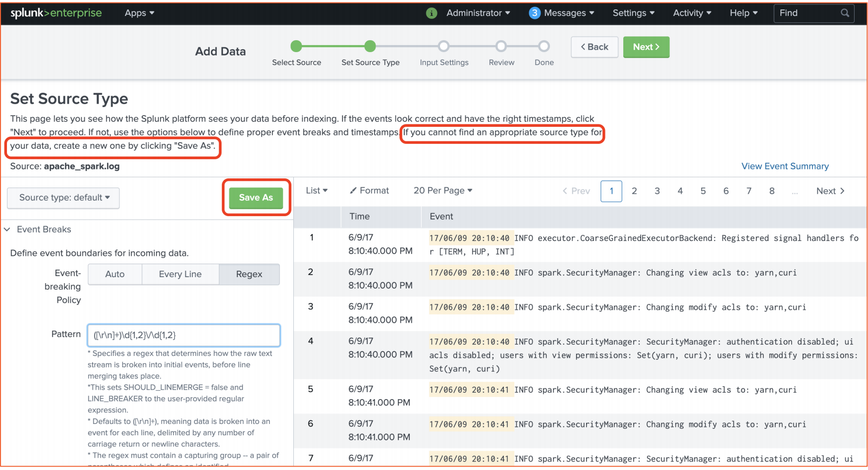Click the Review step circle
Screen dimensions: 868x470
click(x=501, y=46)
